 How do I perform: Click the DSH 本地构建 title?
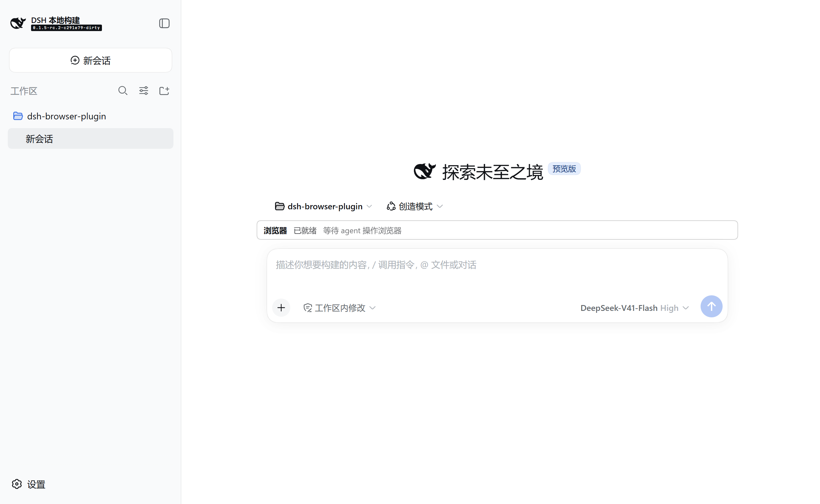(x=55, y=20)
